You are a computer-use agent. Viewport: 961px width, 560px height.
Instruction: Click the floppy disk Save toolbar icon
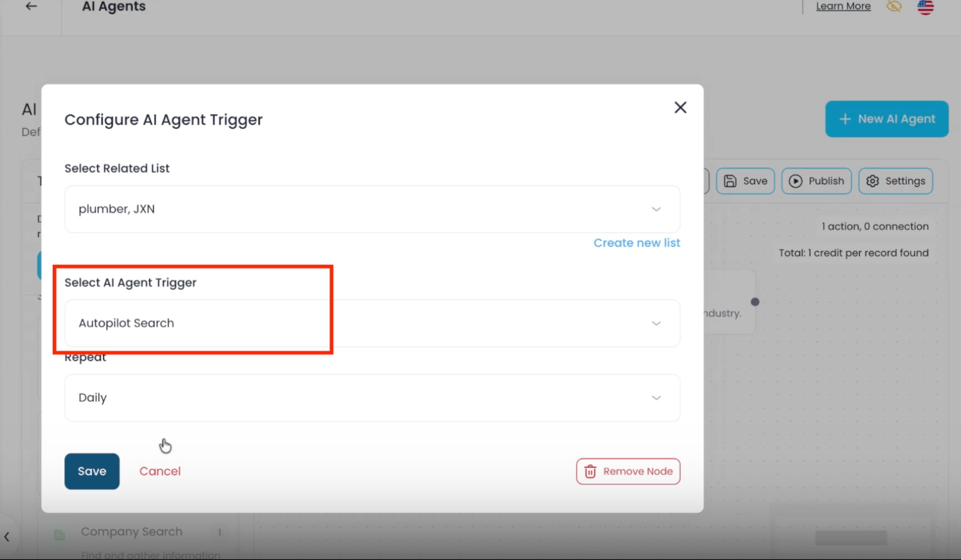(x=730, y=181)
